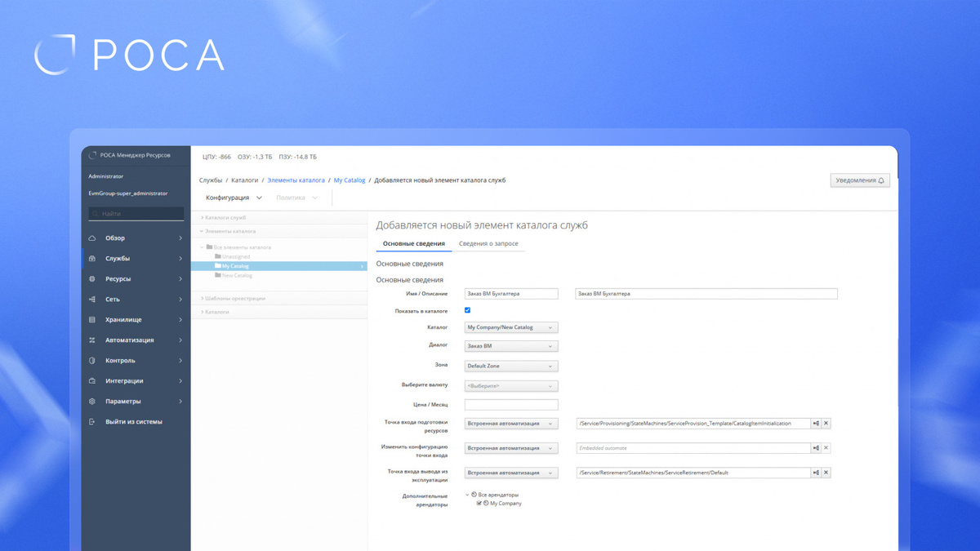
Task: Open the Конфигурация menu
Action: [x=234, y=198]
